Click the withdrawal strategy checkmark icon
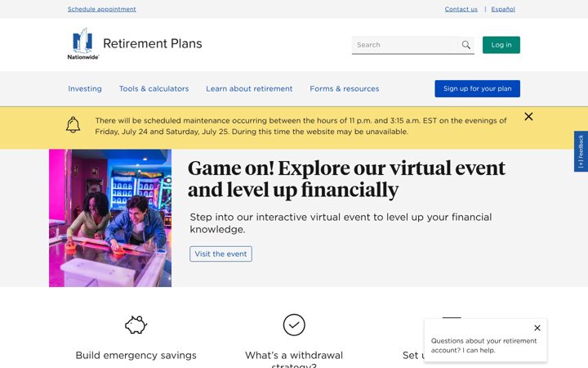 (294, 325)
